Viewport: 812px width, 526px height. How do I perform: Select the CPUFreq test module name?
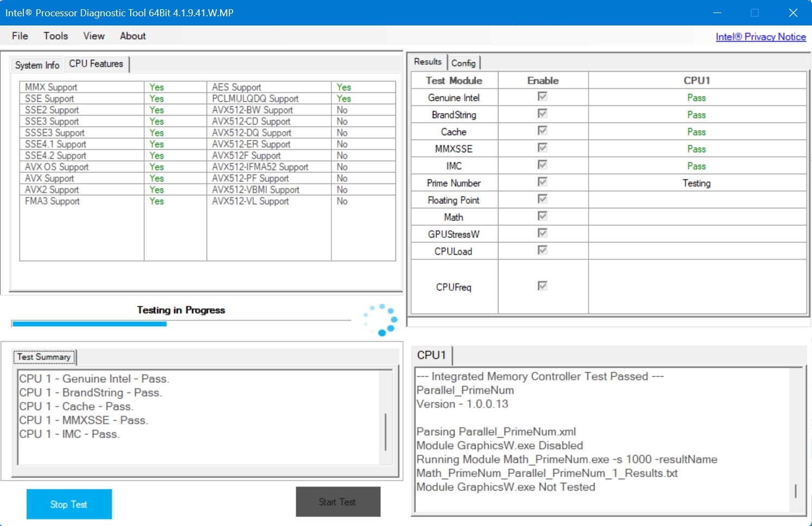[x=453, y=287]
